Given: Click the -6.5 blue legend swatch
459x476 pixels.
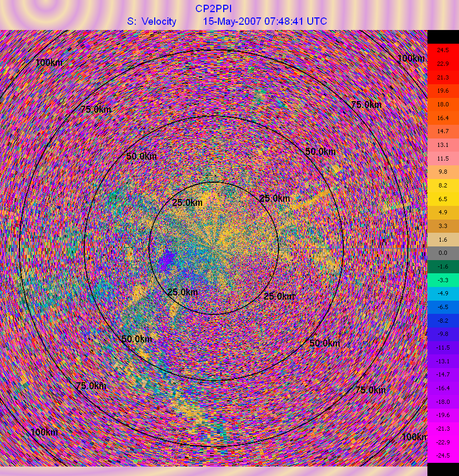Looking at the screenshot, I should 443,307.
